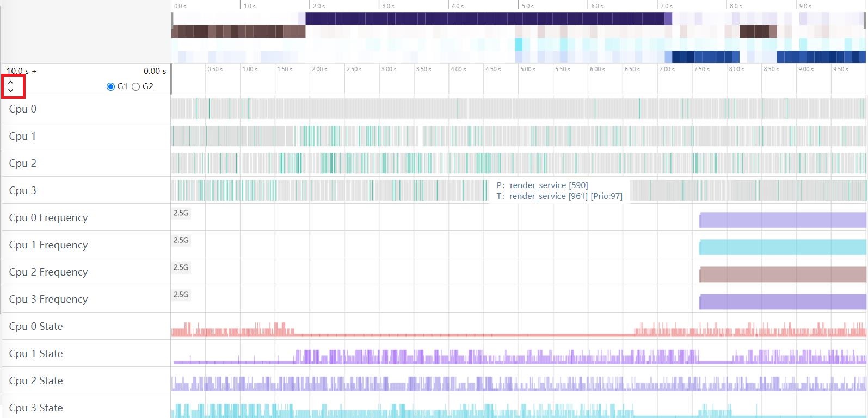Image resolution: width=868 pixels, height=418 pixels.
Task: Click the 2.5G badge on Cpu 3 Frequency
Action: [181, 295]
